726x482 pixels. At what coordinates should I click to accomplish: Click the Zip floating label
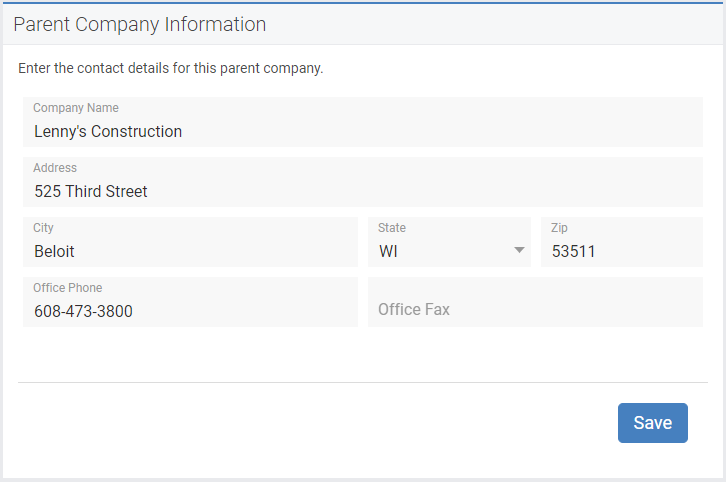(x=559, y=228)
